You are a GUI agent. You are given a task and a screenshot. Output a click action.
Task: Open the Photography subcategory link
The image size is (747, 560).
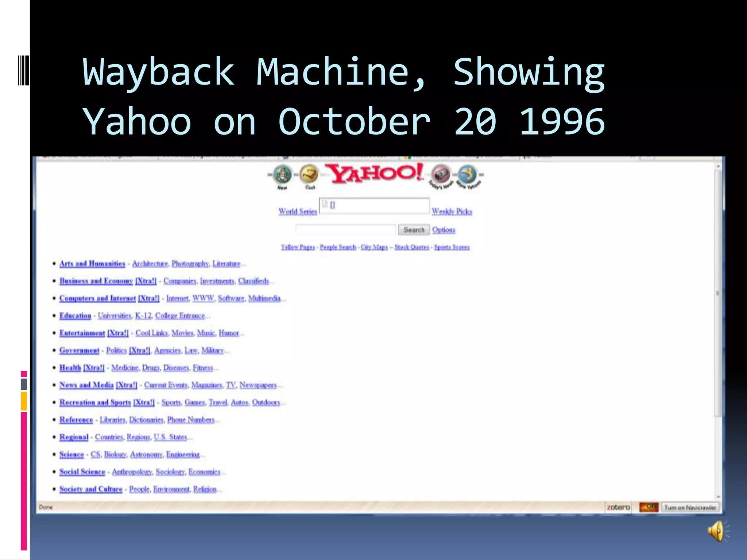(x=190, y=263)
